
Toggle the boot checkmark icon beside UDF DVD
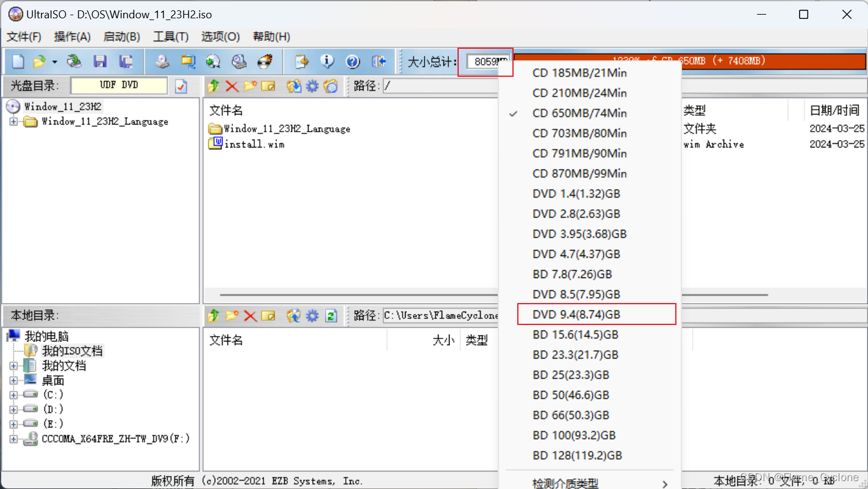181,87
